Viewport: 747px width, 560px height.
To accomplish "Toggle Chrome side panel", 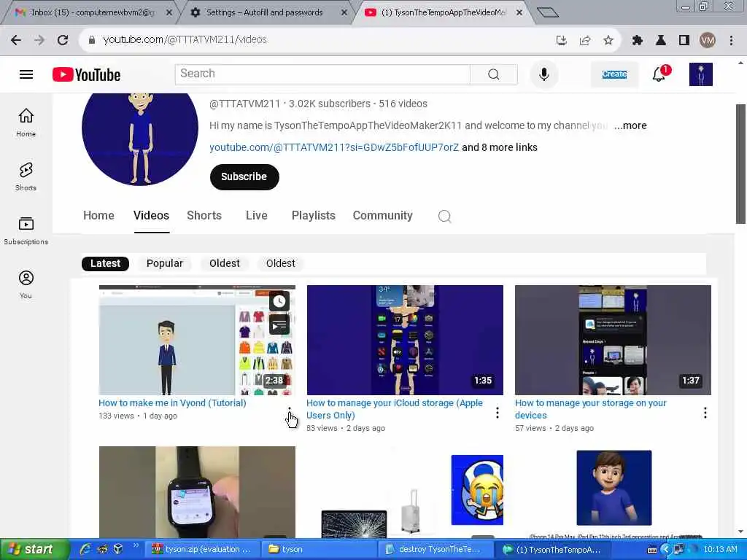I will pyautogui.click(x=684, y=41).
